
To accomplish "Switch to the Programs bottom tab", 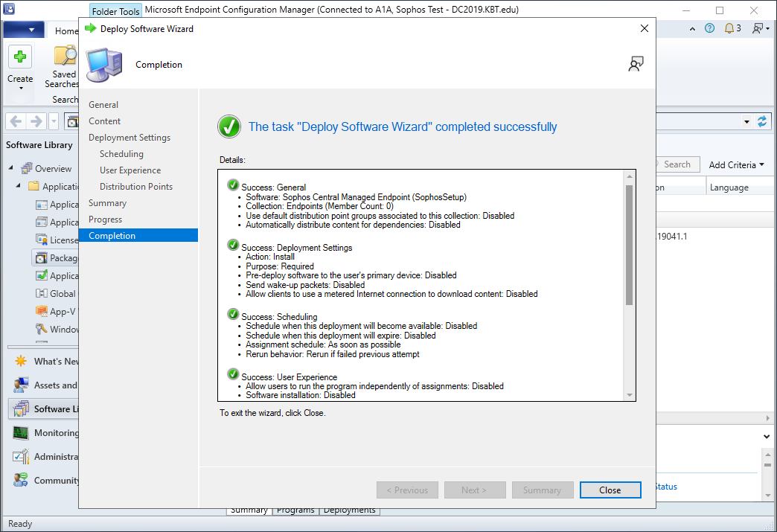I will point(295,510).
